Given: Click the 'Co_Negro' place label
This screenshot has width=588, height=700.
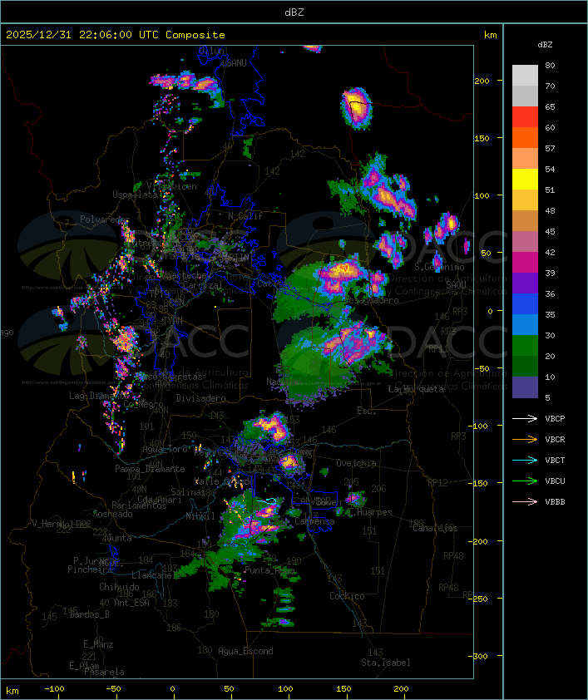Looking at the screenshot, I should (143, 404).
